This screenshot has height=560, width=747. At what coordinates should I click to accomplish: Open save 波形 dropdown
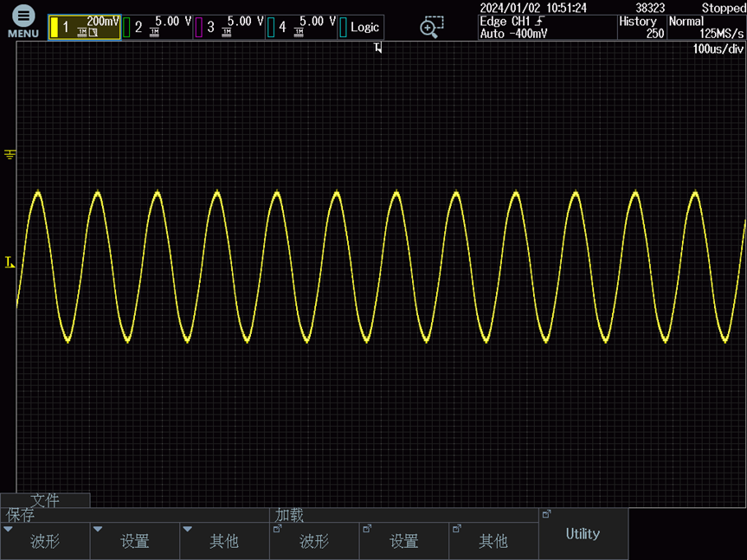45,541
